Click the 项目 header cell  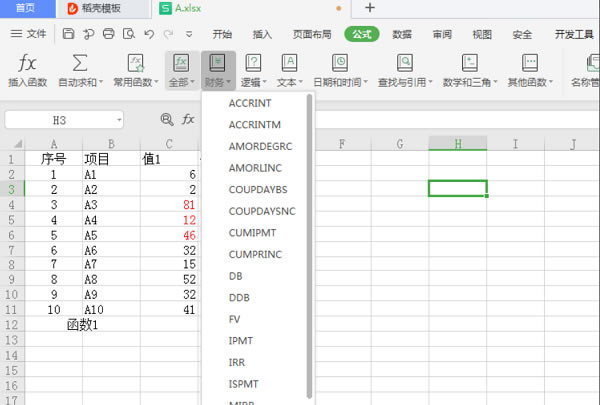click(111, 159)
